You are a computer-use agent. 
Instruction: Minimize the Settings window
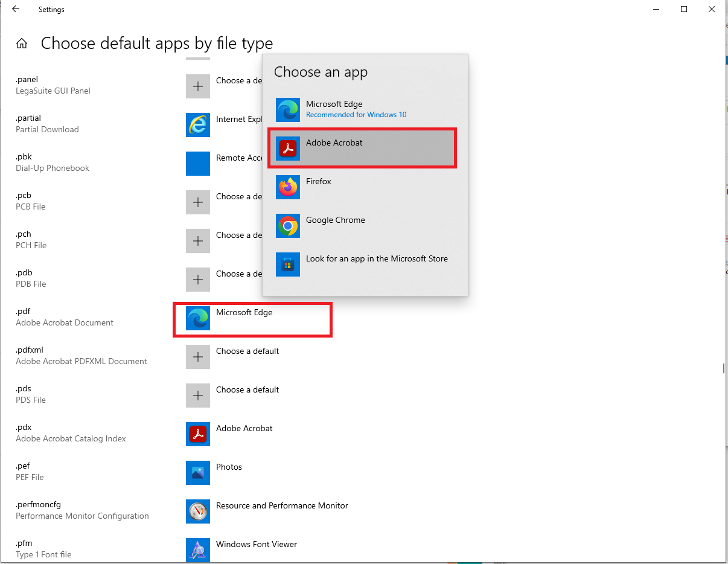click(x=656, y=9)
